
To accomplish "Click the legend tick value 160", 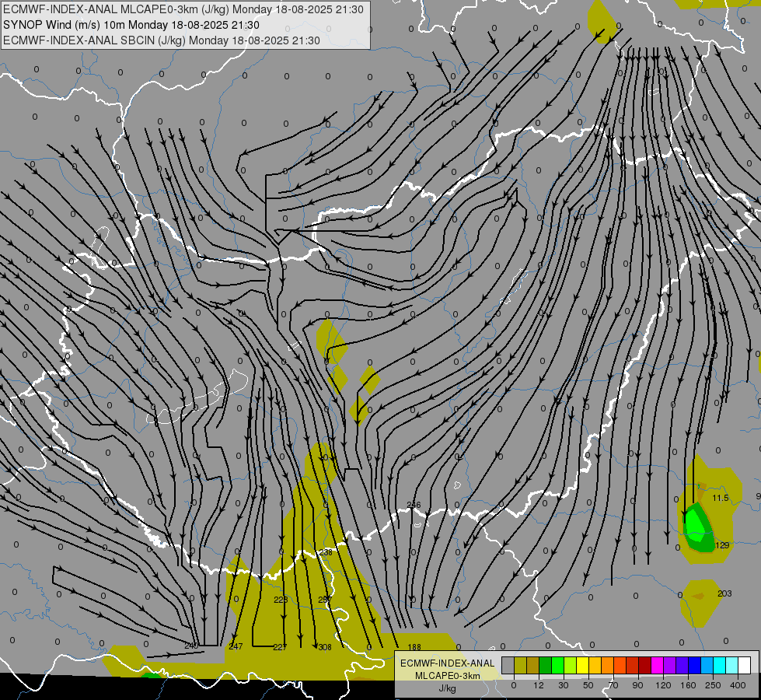I will [x=688, y=685].
